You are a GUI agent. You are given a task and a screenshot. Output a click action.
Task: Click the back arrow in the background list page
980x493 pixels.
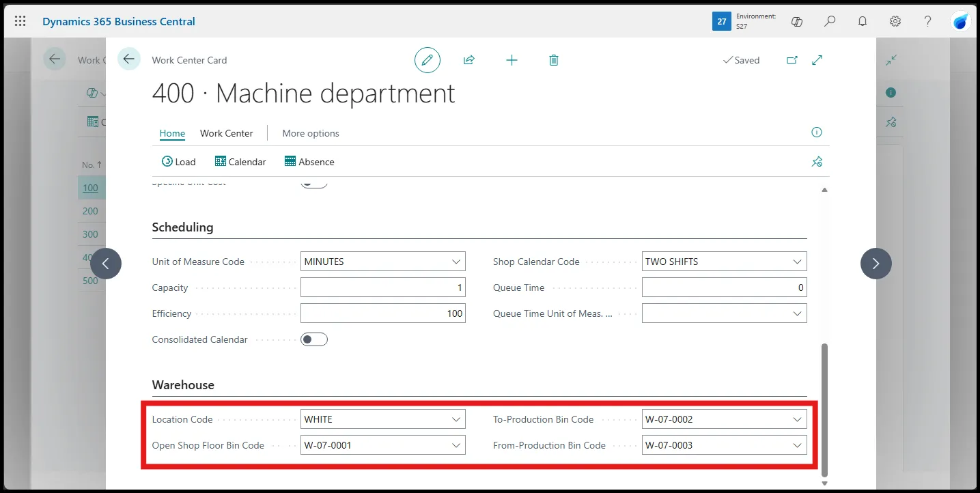click(x=55, y=59)
